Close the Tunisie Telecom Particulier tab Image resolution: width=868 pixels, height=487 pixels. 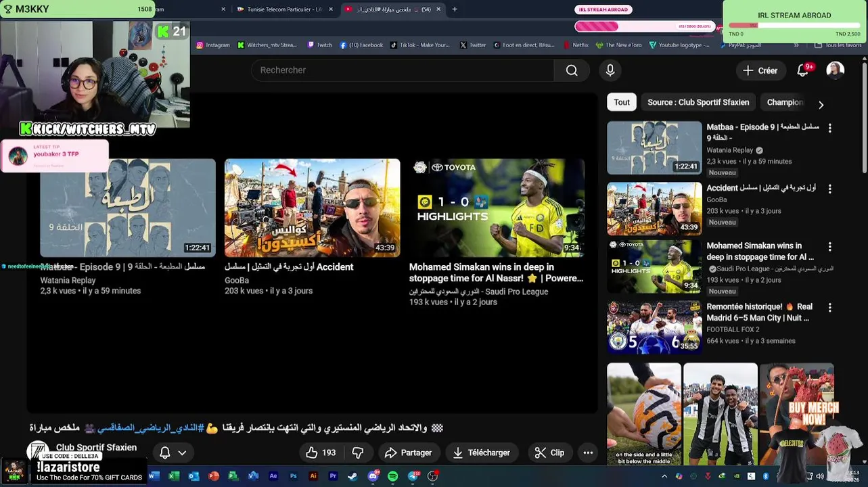pyautogui.click(x=331, y=9)
